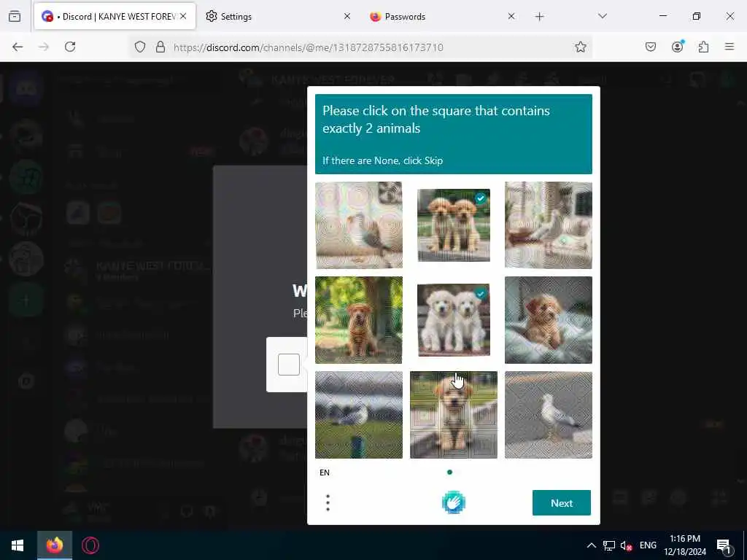The height and width of the screenshot is (560, 747).
Task: Open a new tab with the plus button
Action: [x=539, y=17]
